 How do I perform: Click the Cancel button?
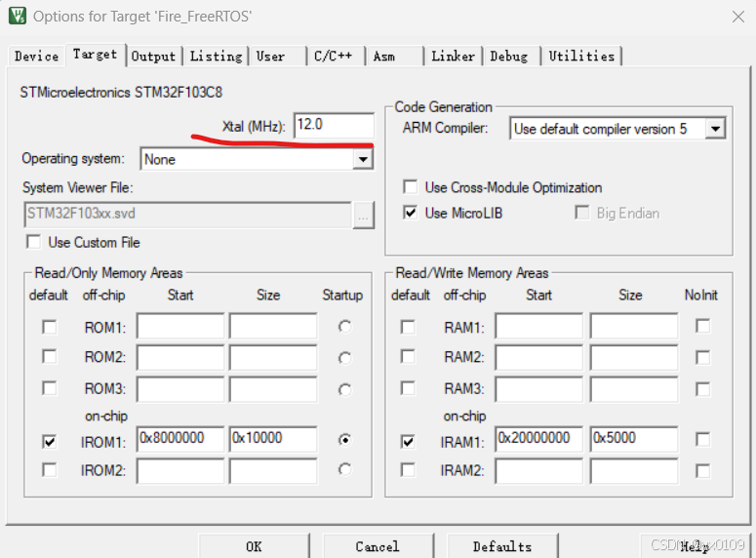378,546
